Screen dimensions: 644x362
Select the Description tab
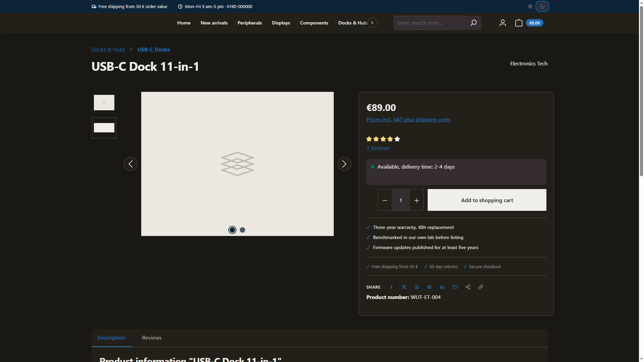111,338
